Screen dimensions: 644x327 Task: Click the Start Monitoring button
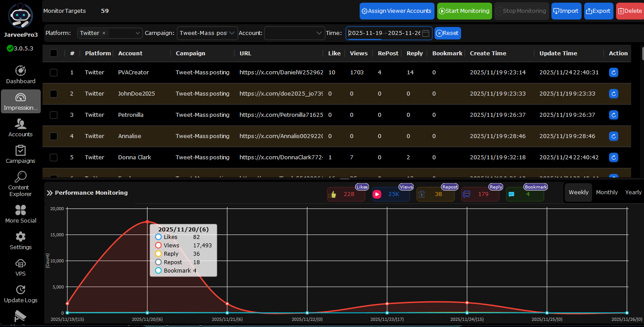pyautogui.click(x=464, y=11)
